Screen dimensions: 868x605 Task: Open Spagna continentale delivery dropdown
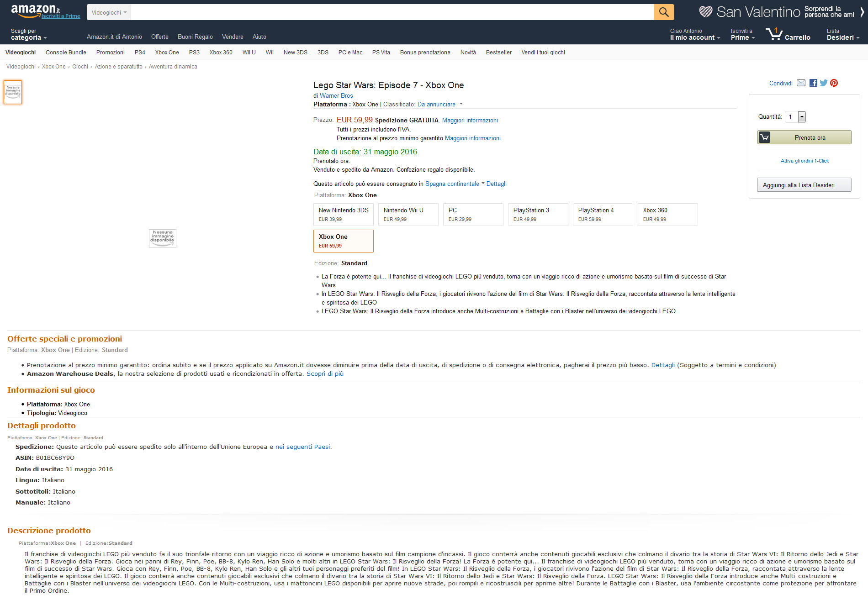[x=455, y=184]
